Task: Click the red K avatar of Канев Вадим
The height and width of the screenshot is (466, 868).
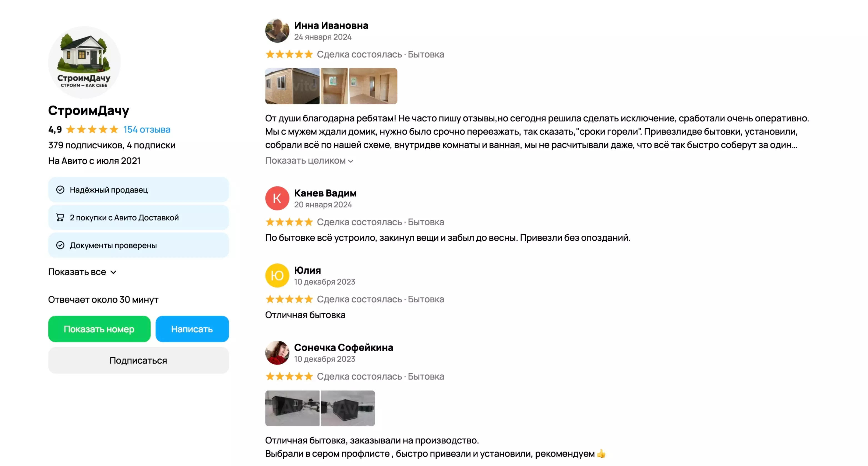Action: [277, 198]
